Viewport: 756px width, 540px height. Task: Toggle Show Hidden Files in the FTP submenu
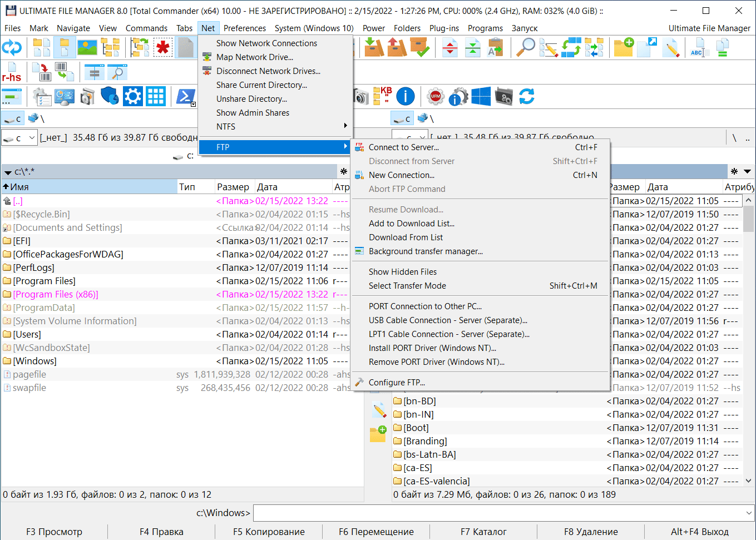[403, 272]
